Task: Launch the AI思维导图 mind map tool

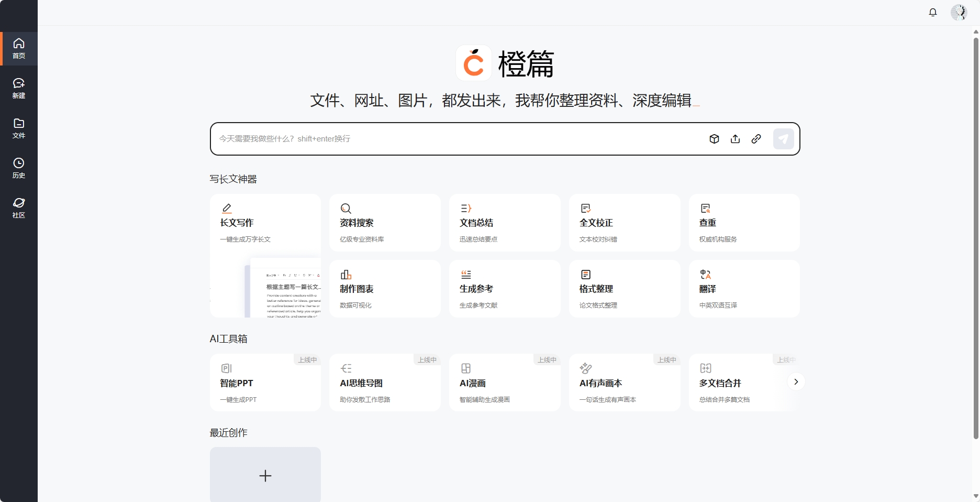Action: click(x=385, y=383)
